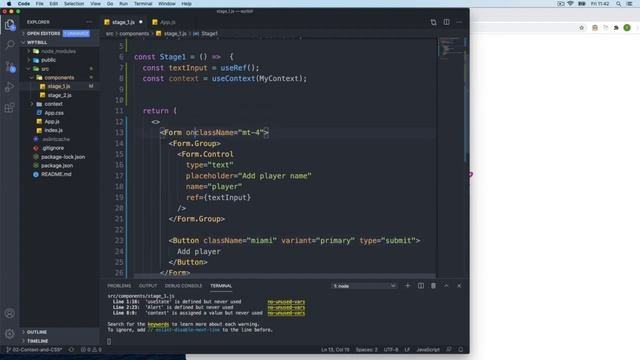
Task: Open extensions puzzle icon in browser window
Action: pos(616,28)
